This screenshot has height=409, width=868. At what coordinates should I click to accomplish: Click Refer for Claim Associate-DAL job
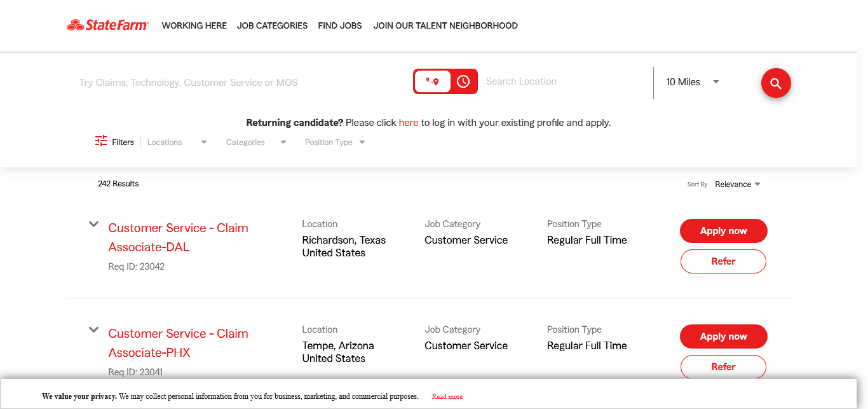click(x=723, y=261)
